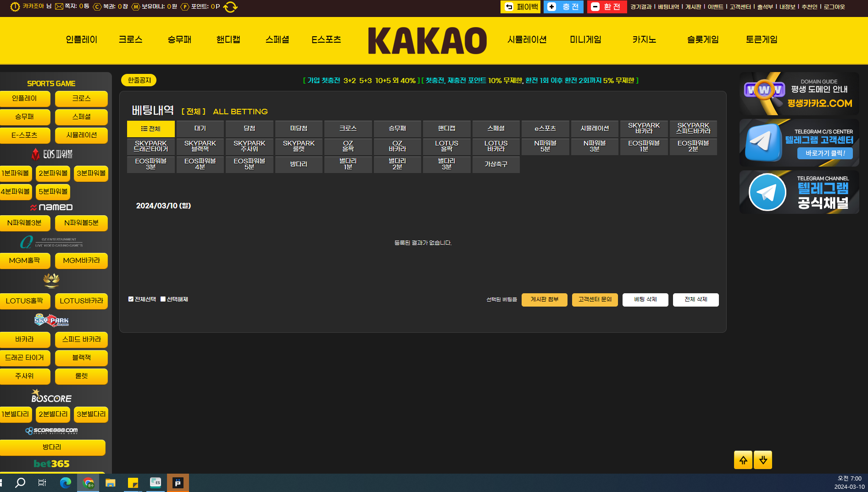Click the 충전 deposit button
868x492 pixels.
pyautogui.click(x=563, y=7)
